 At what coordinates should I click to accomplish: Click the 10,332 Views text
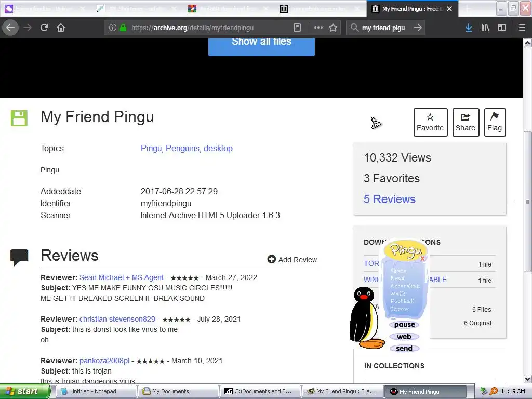pyautogui.click(x=397, y=158)
